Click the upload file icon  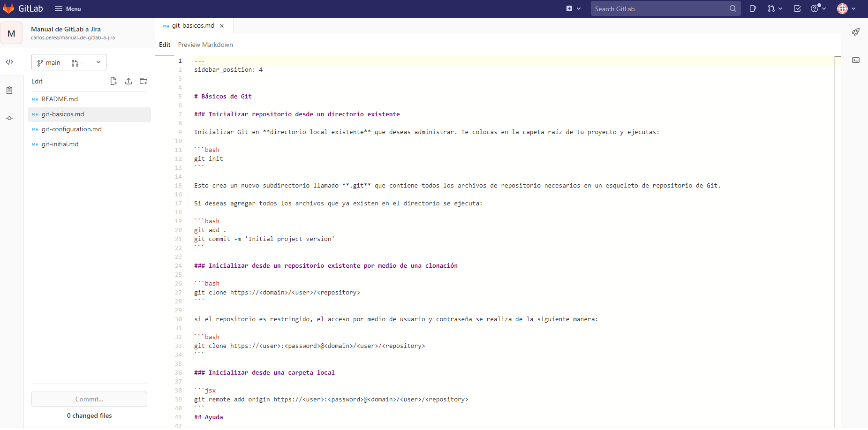(x=128, y=81)
